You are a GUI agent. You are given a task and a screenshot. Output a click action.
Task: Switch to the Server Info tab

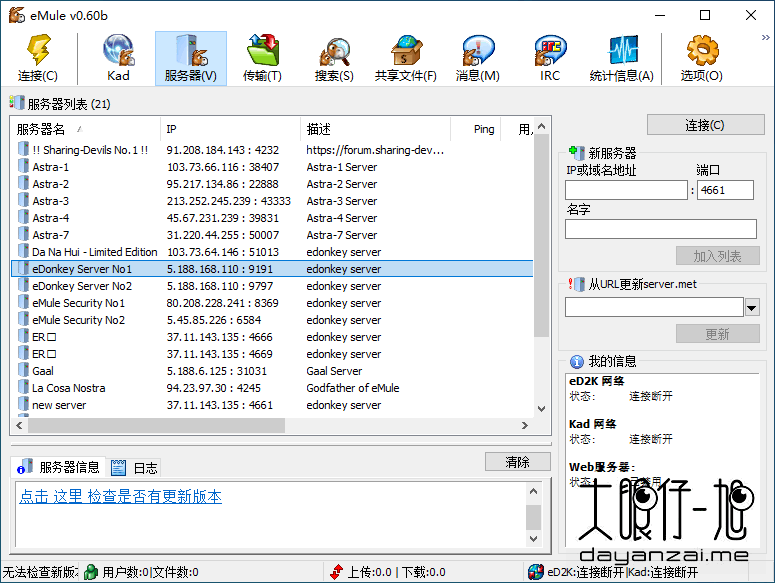(58, 467)
